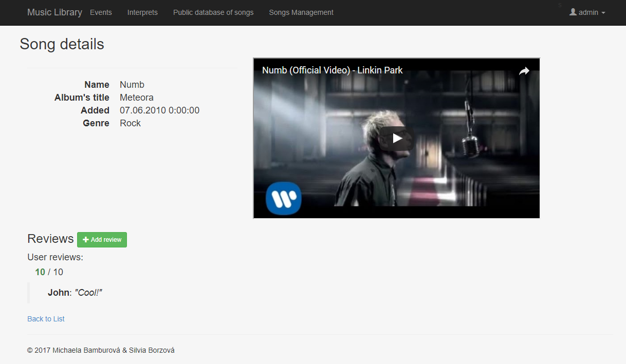Follow the Back to List link
The width and height of the screenshot is (626, 364).
coord(46,319)
